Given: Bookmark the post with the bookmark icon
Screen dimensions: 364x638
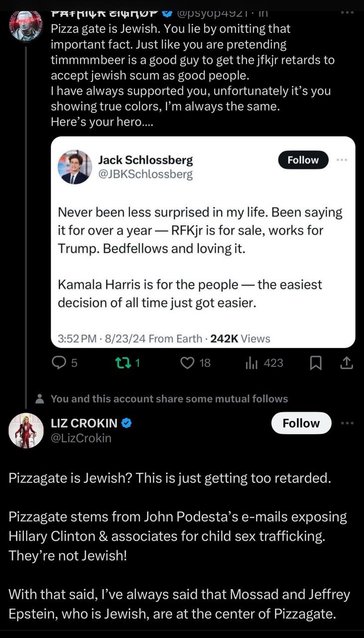Looking at the screenshot, I should click(316, 364).
